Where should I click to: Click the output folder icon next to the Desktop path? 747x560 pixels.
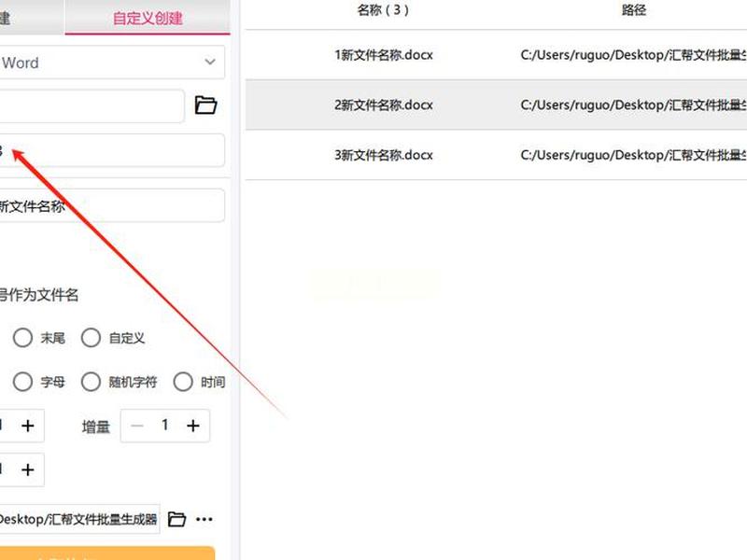(176, 519)
